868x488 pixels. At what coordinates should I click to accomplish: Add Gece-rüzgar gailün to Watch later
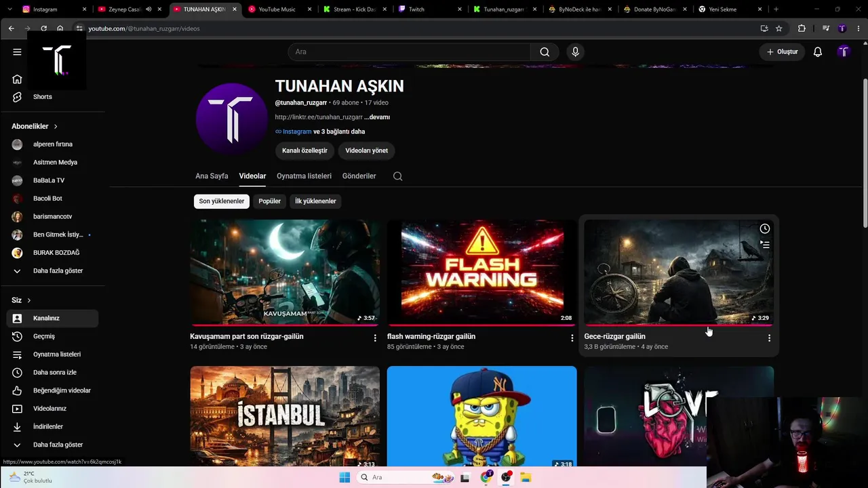pos(765,228)
